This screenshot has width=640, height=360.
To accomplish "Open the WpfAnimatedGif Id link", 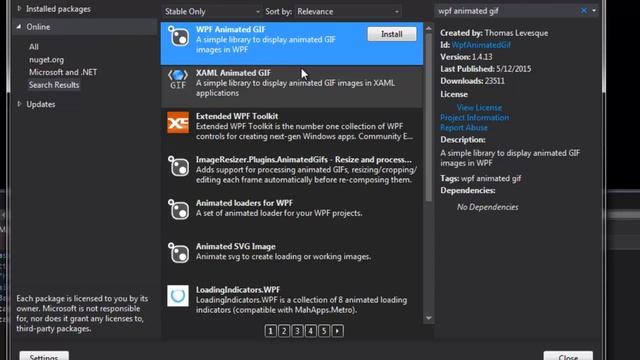I will pyautogui.click(x=481, y=45).
